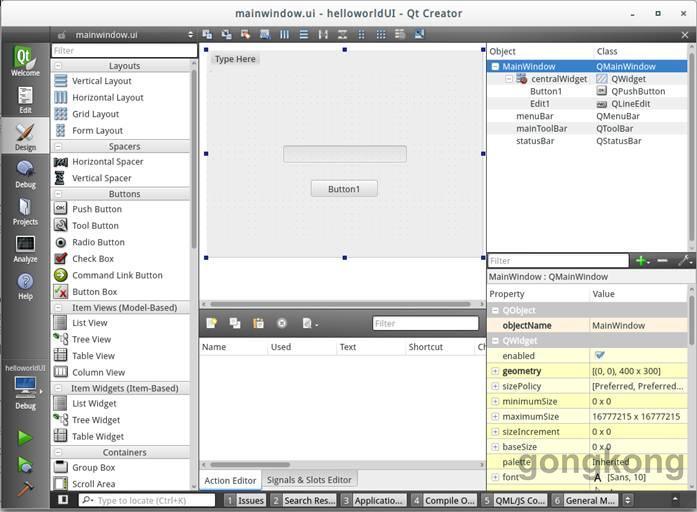Switch to Debug mode in the sidebar
The width and height of the screenshot is (697, 512).
(x=25, y=174)
